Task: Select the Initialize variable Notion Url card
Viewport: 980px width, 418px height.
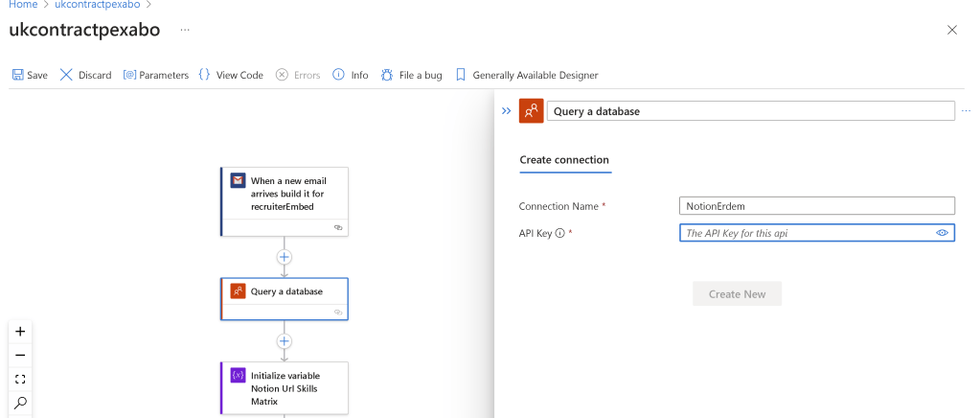Action: (x=285, y=388)
